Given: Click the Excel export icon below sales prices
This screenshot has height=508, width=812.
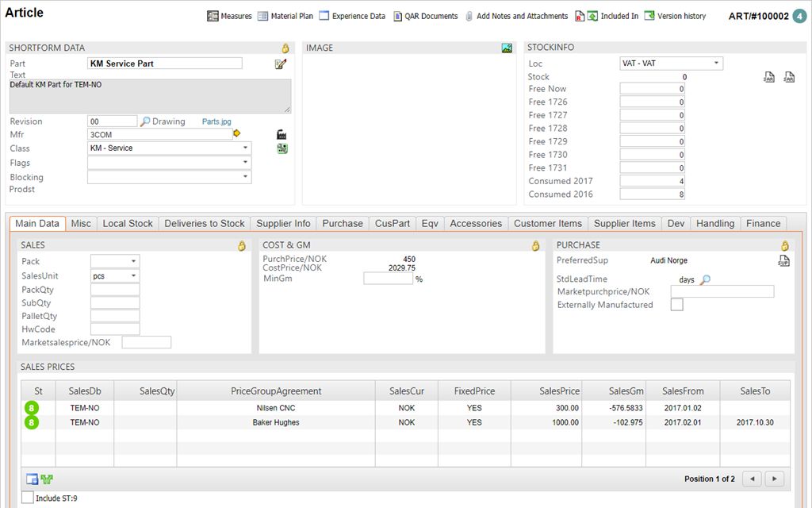Looking at the screenshot, I should point(47,479).
